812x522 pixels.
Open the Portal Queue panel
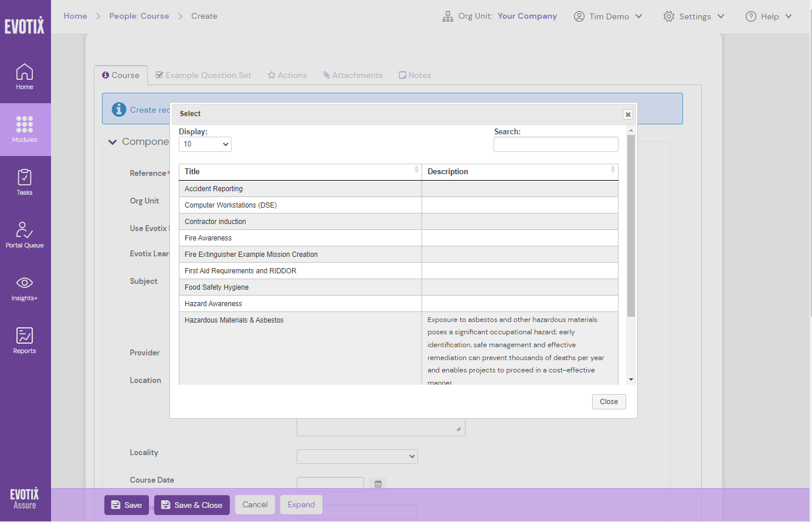pos(24,233)
